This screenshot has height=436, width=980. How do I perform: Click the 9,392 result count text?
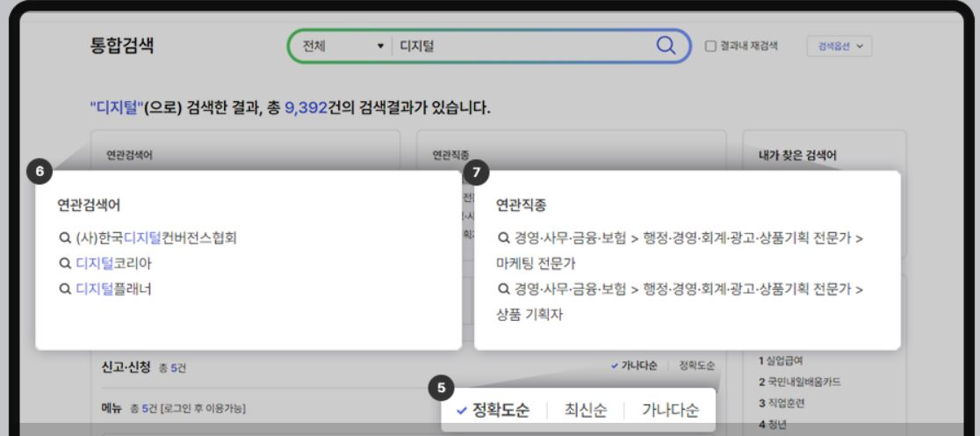306,107
